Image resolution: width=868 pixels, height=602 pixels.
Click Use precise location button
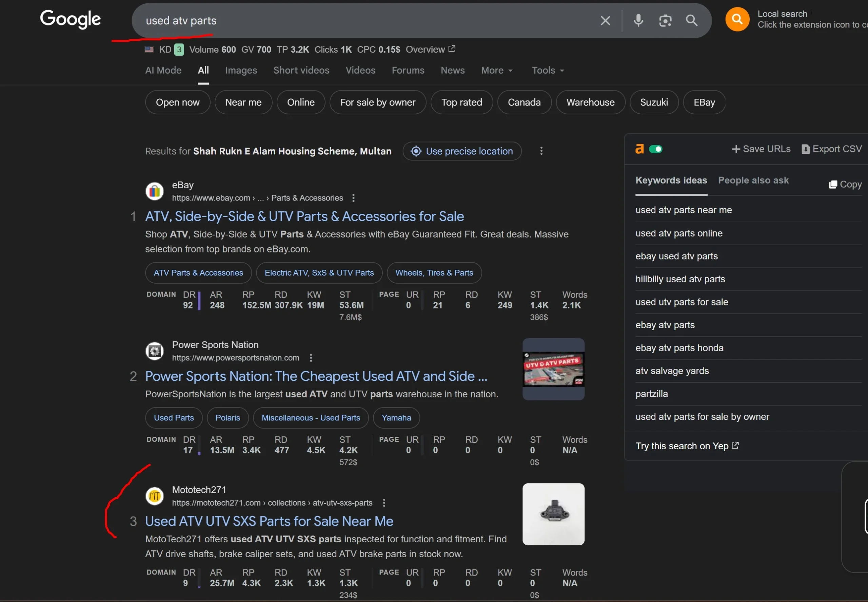pyautogui.click(x=462, y=151)
